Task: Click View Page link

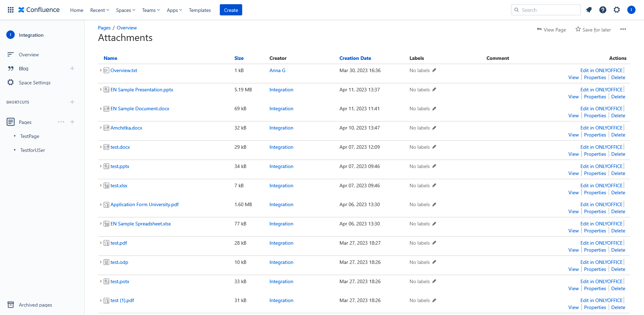Action: pos(551,30)
